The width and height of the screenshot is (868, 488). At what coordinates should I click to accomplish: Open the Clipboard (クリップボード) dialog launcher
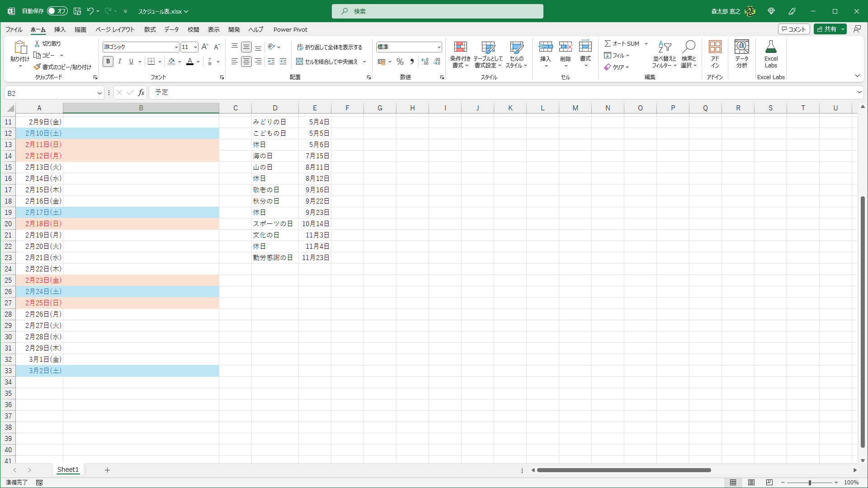click(x=95, y=77)
